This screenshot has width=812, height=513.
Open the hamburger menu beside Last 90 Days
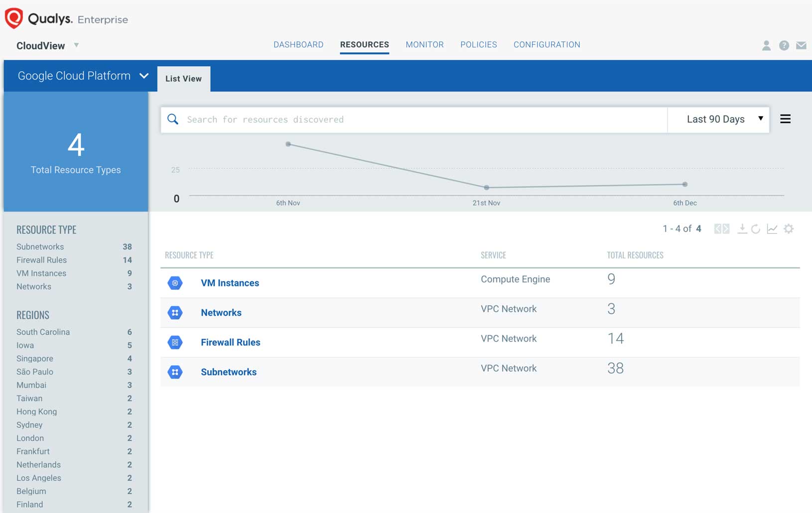pyautogui.click(x=786, y=119)
